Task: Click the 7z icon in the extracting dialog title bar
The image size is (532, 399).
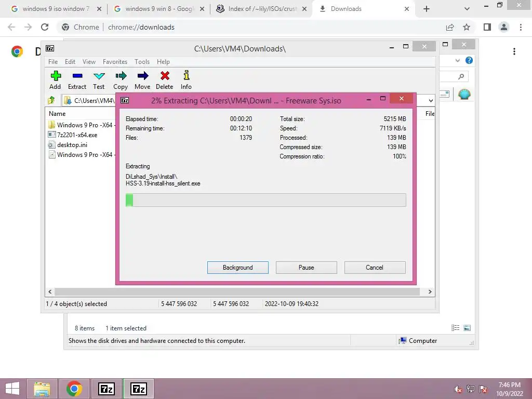Action: point(125,100)
